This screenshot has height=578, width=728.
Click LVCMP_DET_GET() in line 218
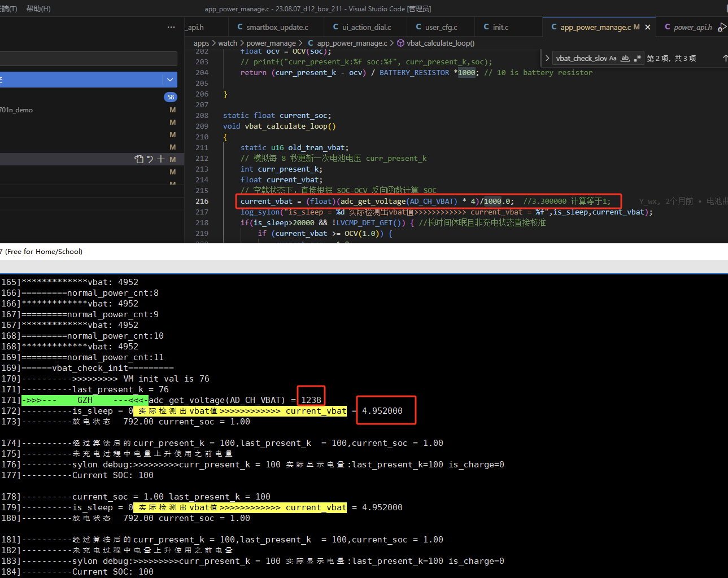(371, 223)
